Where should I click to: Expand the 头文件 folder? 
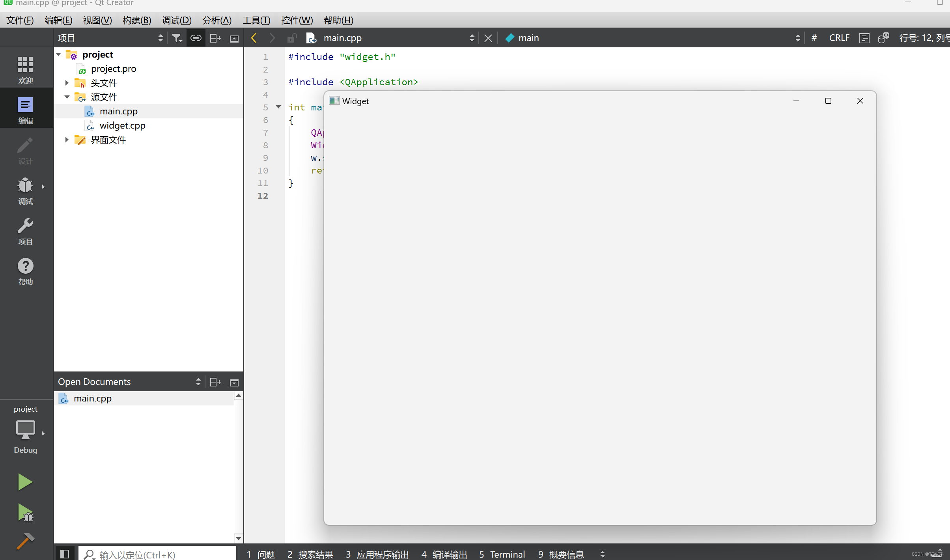(x=67, y=83)
